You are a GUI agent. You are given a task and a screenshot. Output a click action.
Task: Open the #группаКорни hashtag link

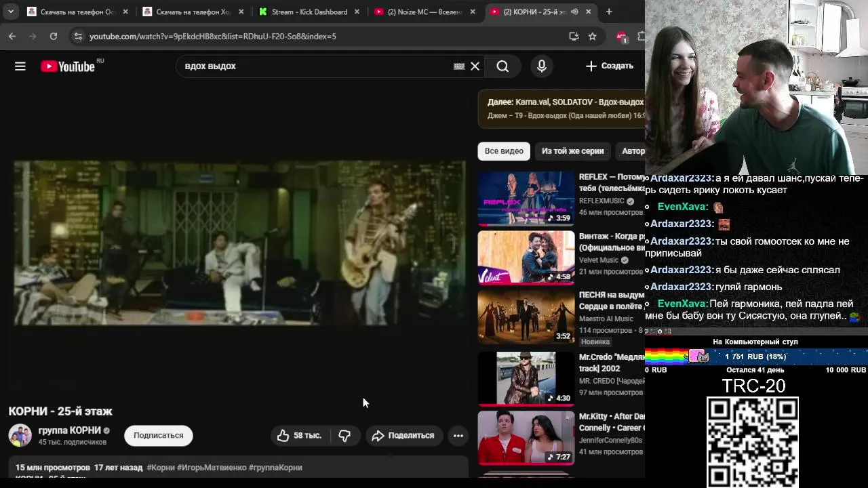275,468
